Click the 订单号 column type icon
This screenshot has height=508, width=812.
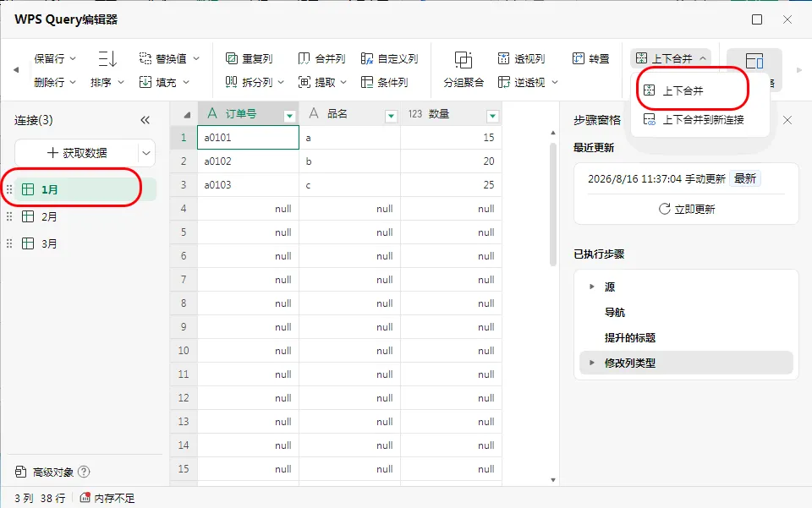pos(211,113)
